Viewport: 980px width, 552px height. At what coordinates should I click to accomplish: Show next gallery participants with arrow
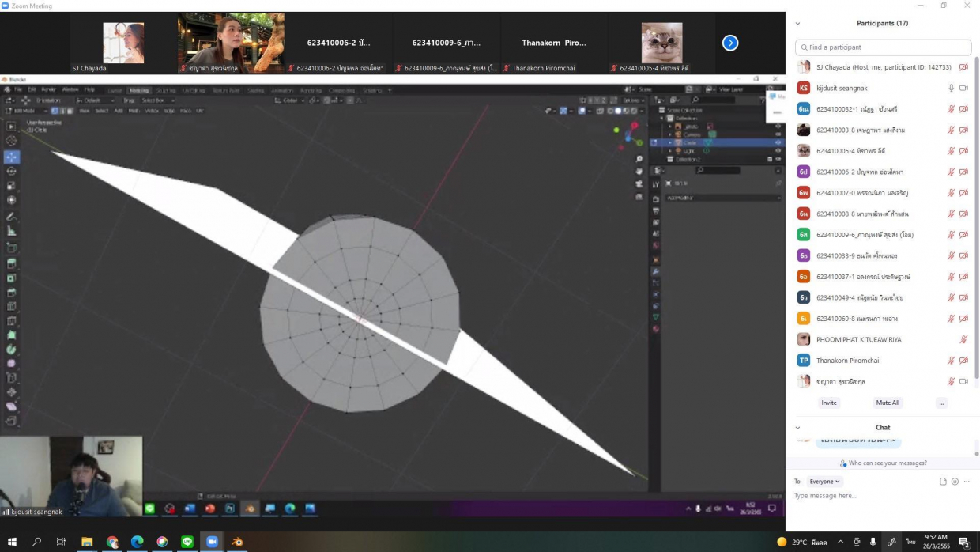tap(730, 43)
